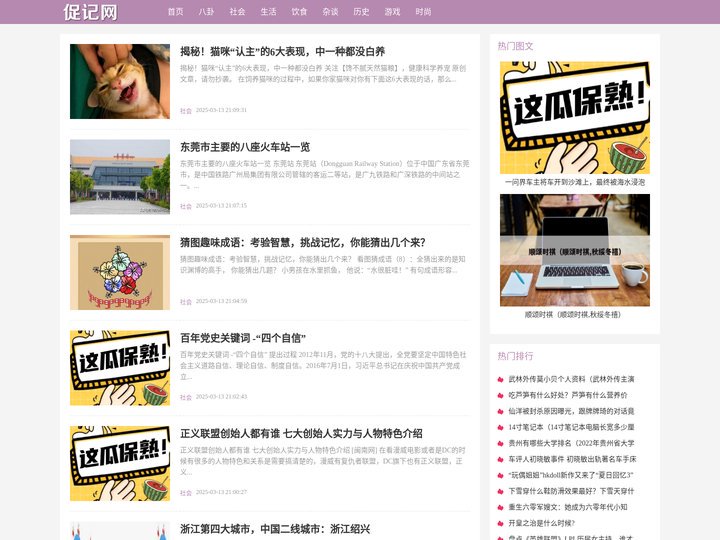Open the 促记网 site logo
The image size is (720, 540).
[x=90, y=12]
